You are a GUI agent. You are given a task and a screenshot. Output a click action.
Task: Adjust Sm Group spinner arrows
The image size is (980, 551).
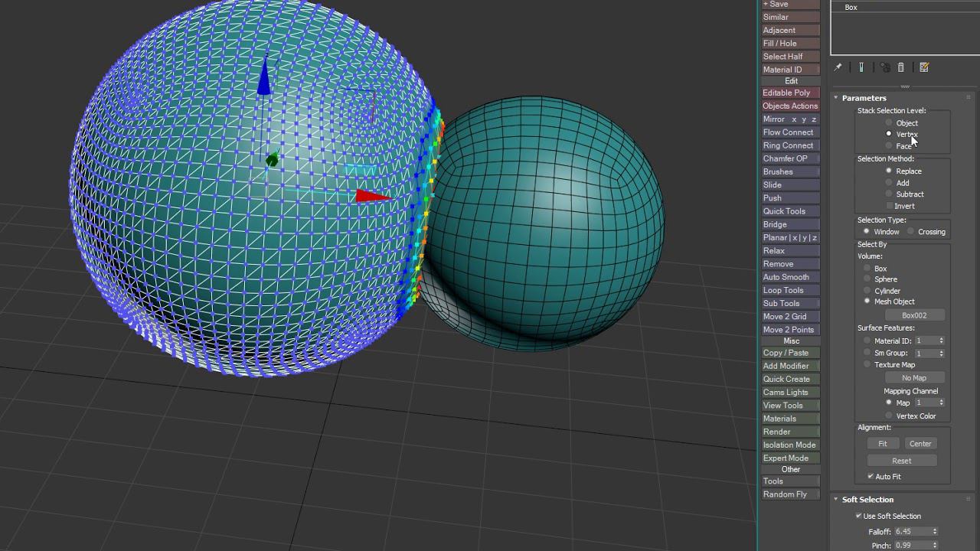pos(941,353)
